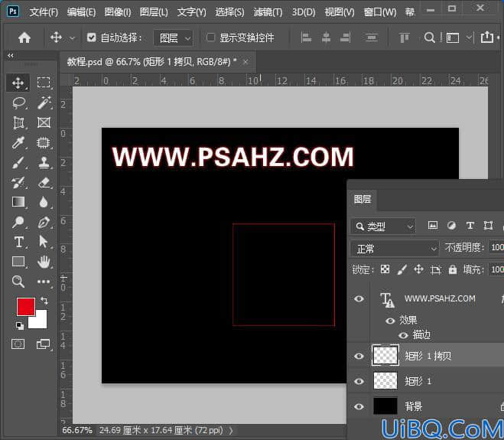Collapse toolbox with double-arrow expander
The height and width of the screenshot is (440, 504).
[11, 55]
